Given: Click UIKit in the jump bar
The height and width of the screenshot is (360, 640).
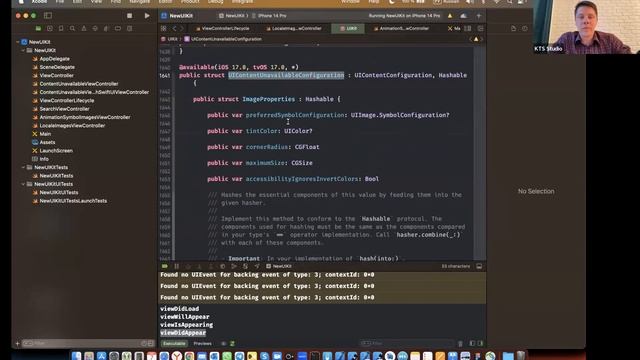Looking at the screenshot, I should pyautogui.click(x=169, y=39).
